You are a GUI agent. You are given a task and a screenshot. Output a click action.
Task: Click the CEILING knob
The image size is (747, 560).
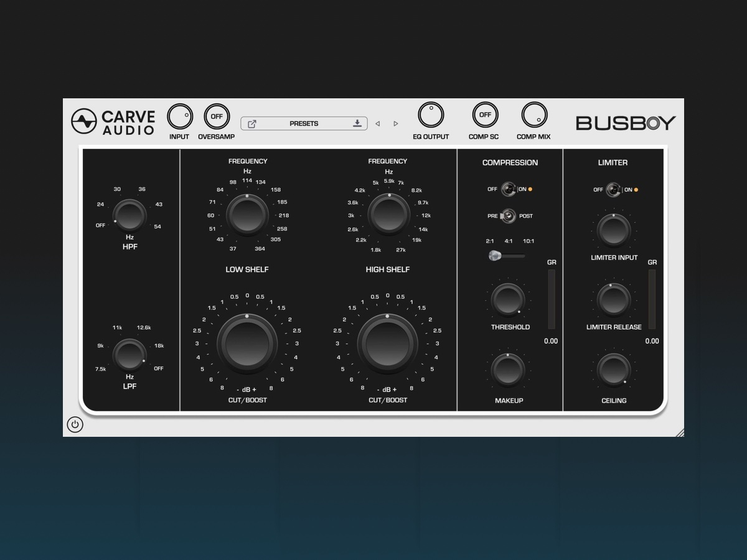(614, 370)
